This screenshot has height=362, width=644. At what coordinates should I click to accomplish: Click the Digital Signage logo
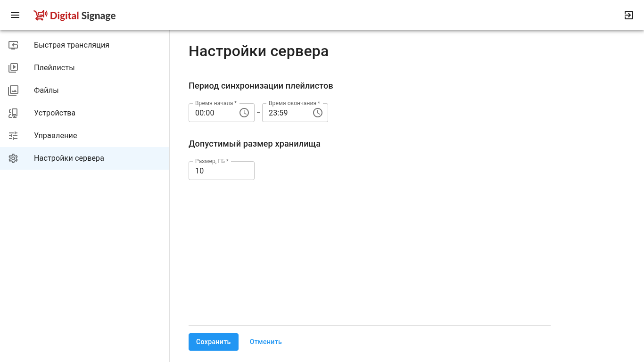pyautogui.click(x=75, y=16)
